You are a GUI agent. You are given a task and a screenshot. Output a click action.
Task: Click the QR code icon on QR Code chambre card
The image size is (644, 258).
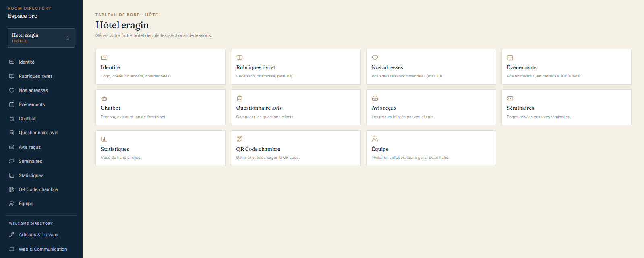tap(240, 139)
